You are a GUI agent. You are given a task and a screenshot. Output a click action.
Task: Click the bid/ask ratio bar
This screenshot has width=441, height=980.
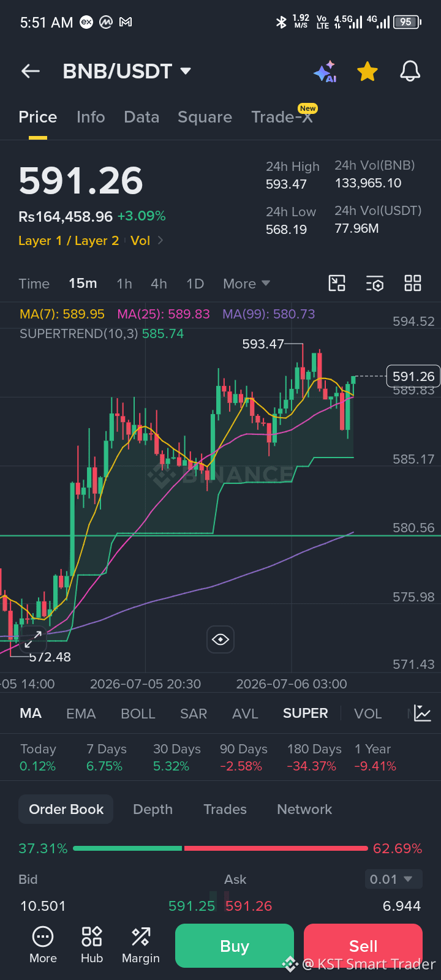pos(221,848)
